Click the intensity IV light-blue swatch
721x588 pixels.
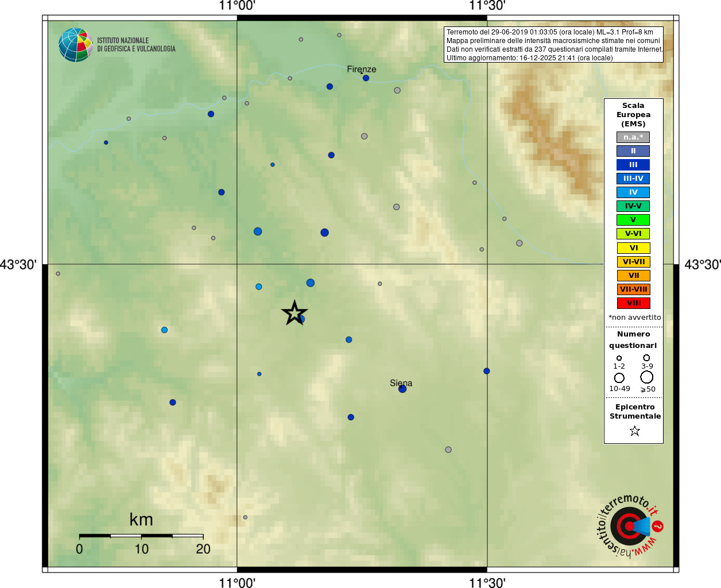click(633, 192)
